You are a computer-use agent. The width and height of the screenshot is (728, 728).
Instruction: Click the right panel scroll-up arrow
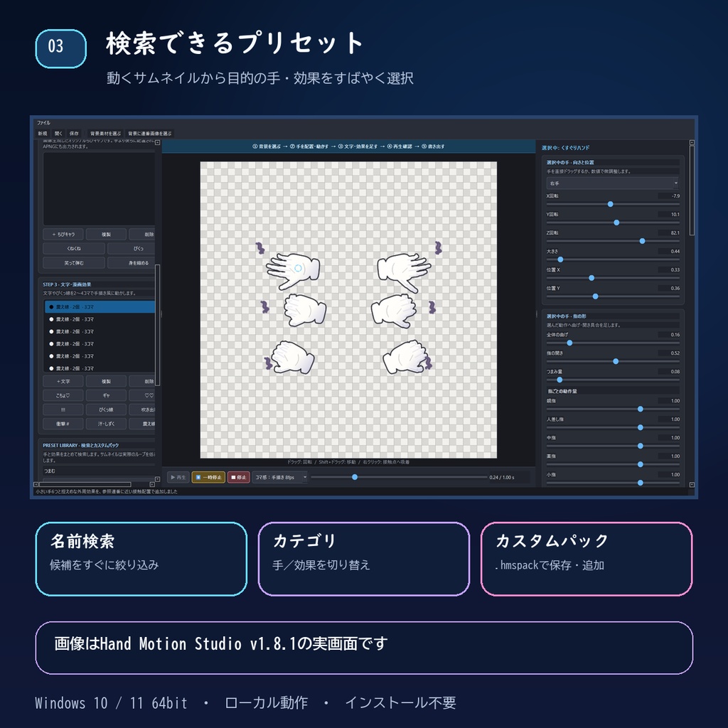(692, 142)
